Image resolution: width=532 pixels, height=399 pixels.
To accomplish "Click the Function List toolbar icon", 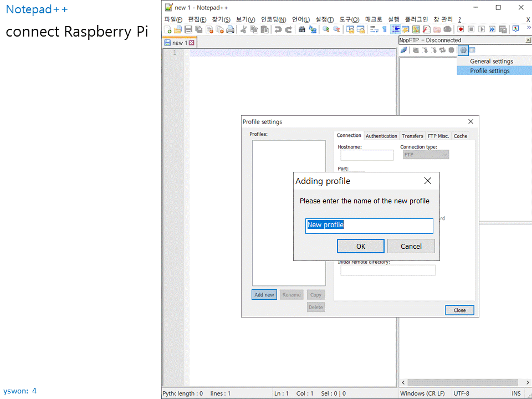I will [427, 29].
